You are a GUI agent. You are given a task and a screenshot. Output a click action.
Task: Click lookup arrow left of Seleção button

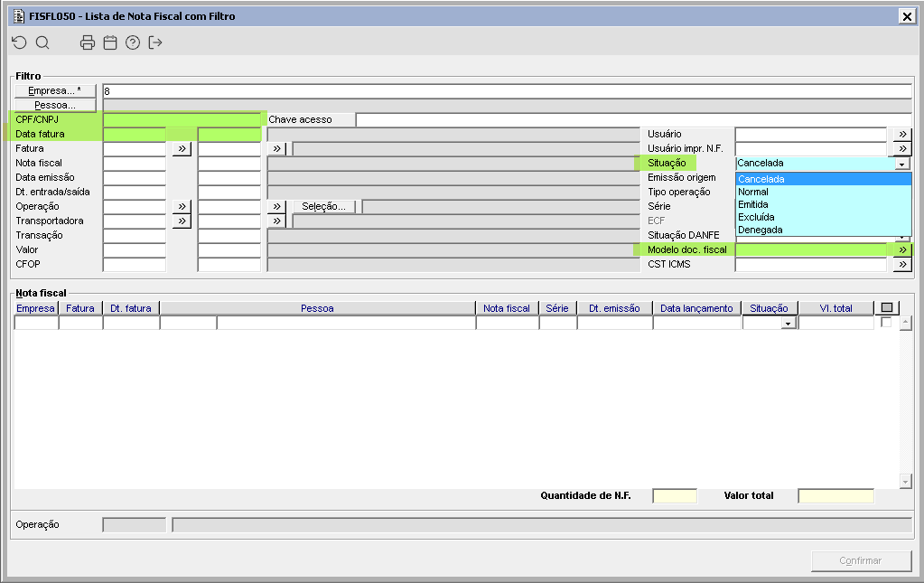pos(276,206)
